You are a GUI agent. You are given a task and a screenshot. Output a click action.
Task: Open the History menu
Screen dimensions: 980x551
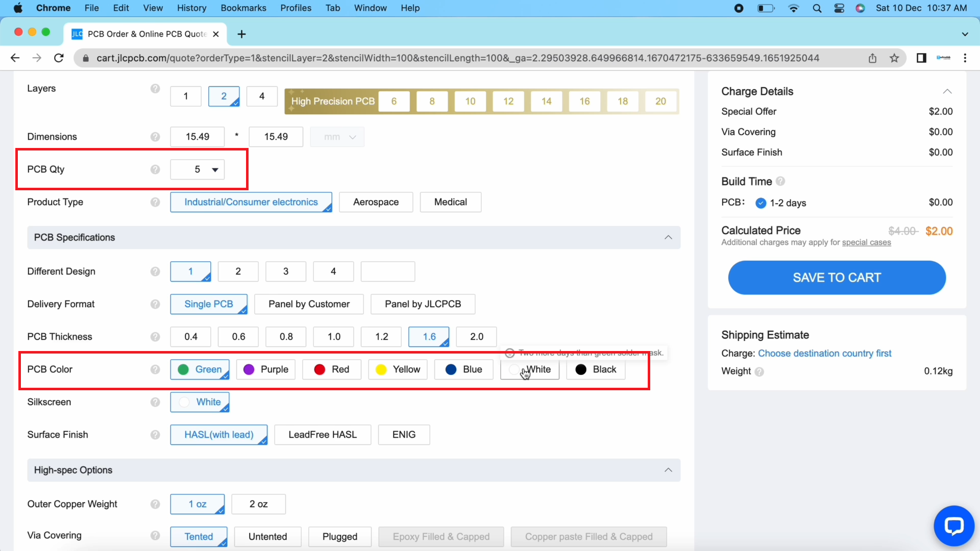point(191,8)
